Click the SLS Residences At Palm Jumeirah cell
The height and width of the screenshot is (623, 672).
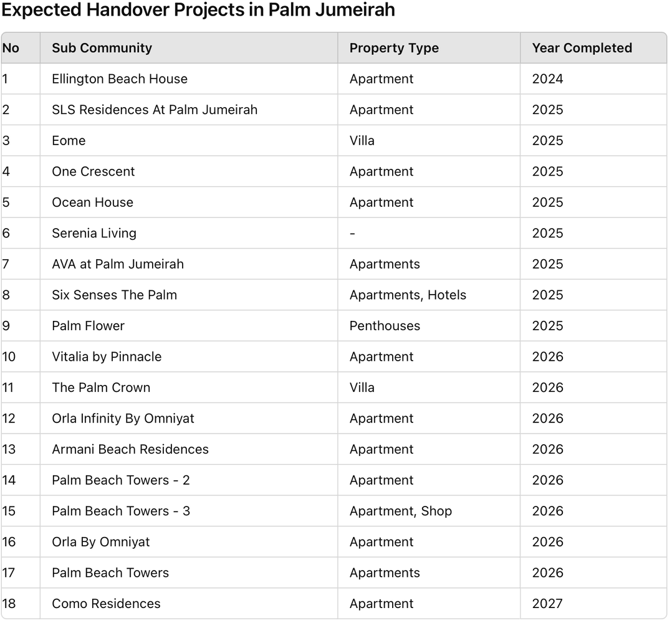click(188, 110)
